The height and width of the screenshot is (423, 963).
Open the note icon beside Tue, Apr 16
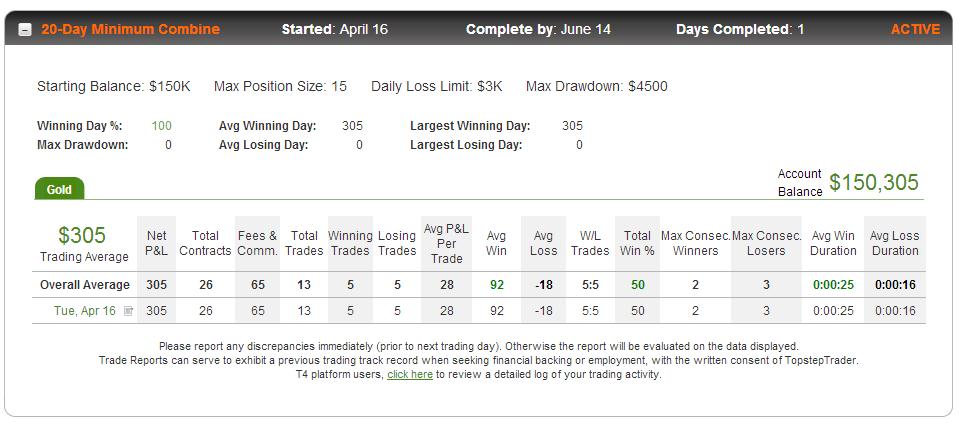(128, 311)
